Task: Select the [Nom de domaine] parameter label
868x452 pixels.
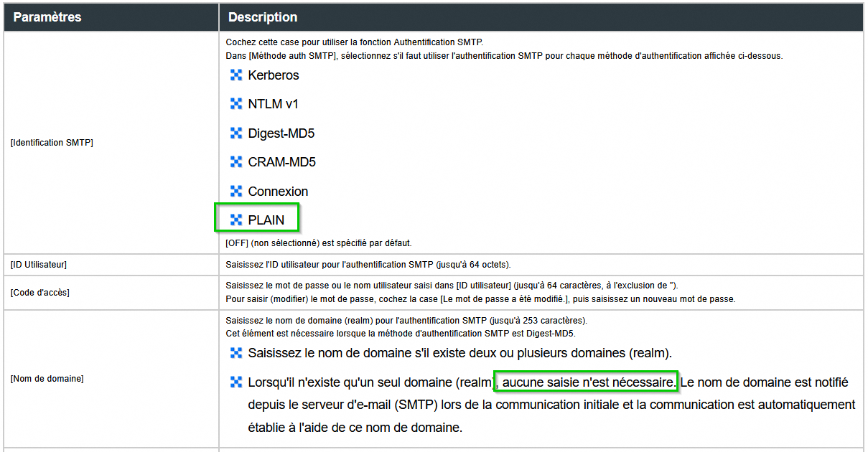Action: coord(47,378)
